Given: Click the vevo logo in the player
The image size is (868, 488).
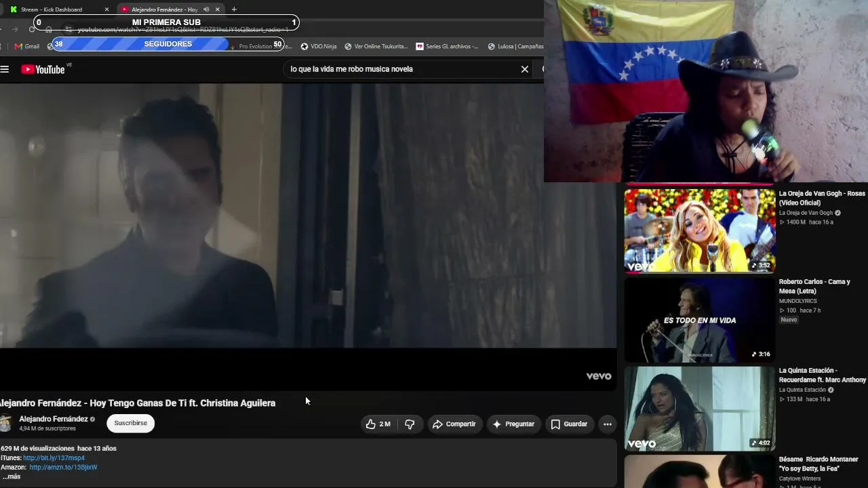Looking at the screenshot, I should point(599,376).
